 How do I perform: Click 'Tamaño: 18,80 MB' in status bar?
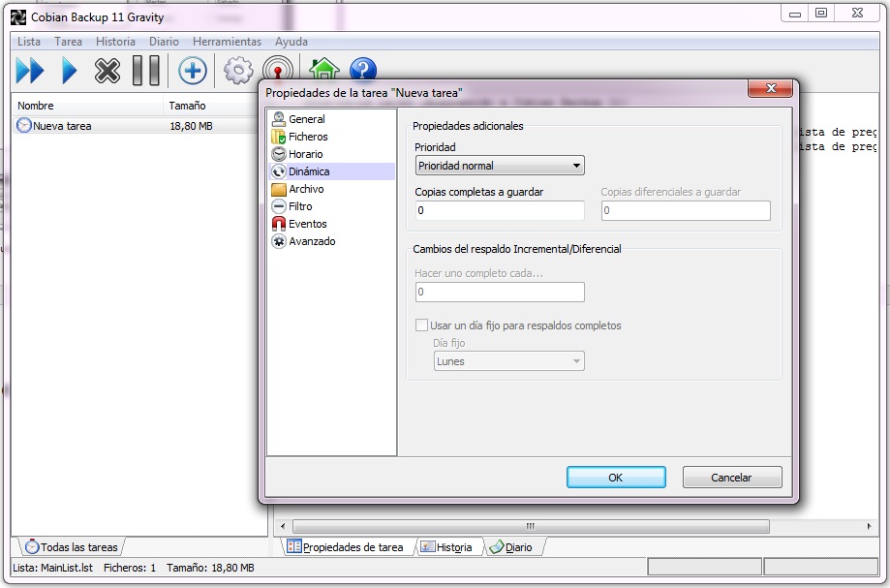[x=210, y=568]
